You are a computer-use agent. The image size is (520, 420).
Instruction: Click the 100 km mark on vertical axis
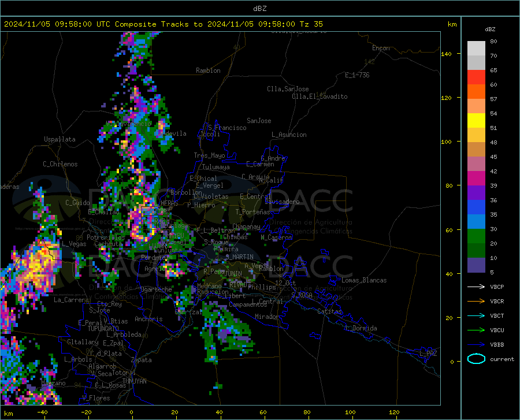click(446, 142)
